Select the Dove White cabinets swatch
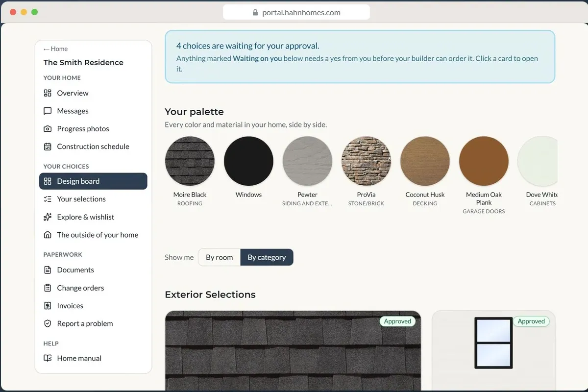Image resolution: width=588 pixels, height=392 pixels. [x=538, y=161]
